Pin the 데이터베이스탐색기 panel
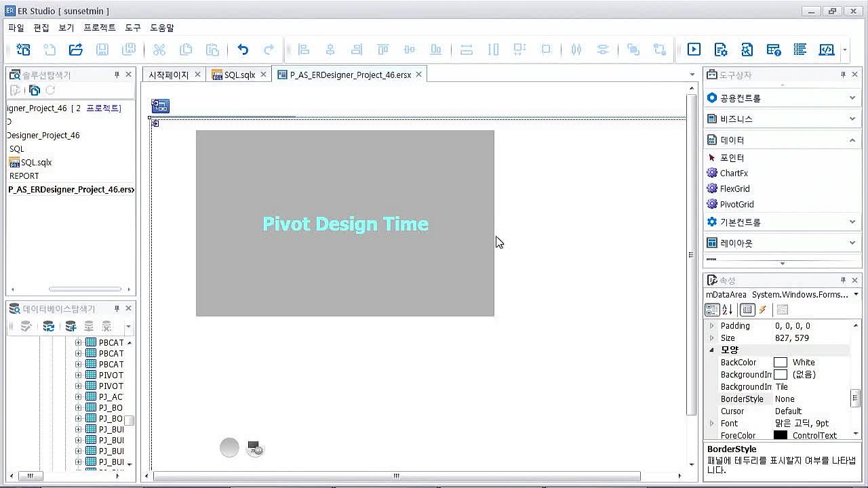868x488 pixels. (117, 308)
